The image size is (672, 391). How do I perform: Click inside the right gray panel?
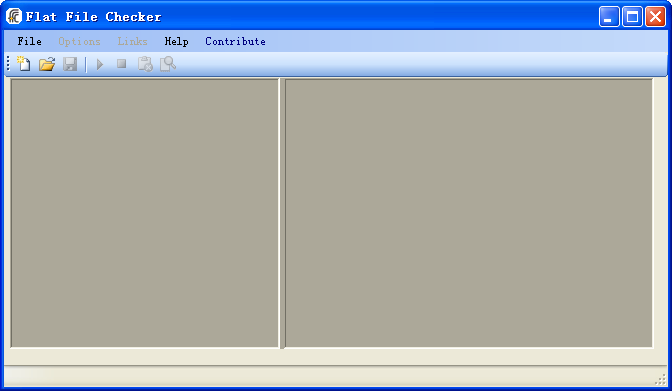click(469, 213)
